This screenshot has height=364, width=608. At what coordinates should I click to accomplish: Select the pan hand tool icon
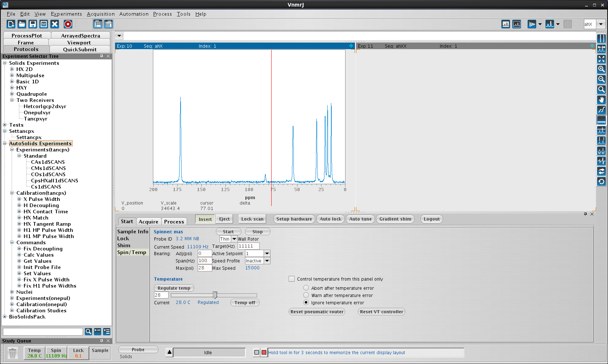(x=601, y=99)
